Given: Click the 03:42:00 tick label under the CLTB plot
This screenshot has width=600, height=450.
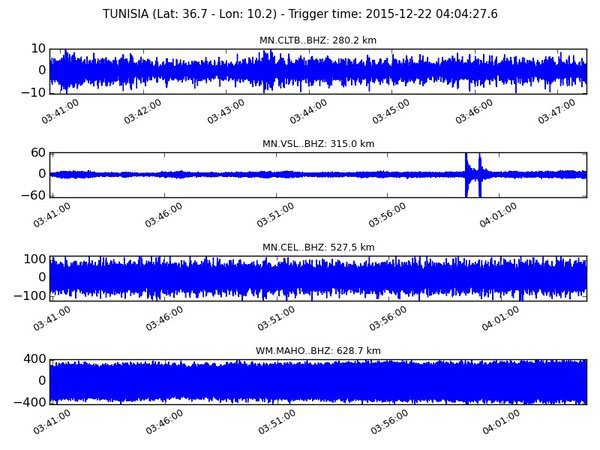Looking at the screenshot, I should tap(143, 111).
